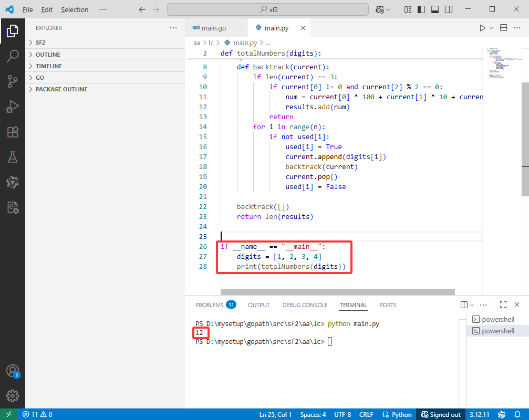Select Python interpreter version 3.12.11
The width and height of the screenshot is (529, 420).
(x=480, y=414)
